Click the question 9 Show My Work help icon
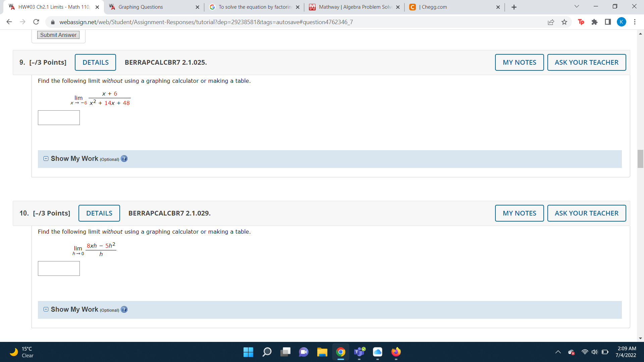Viewport: 644px width, 362px height. pos(124,159)
